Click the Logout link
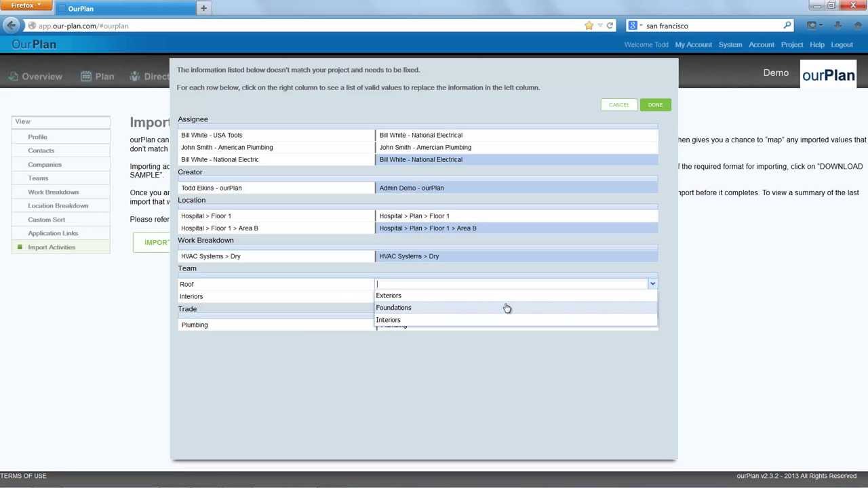Screen dimensions: 868x488 [x=842, y=45]
